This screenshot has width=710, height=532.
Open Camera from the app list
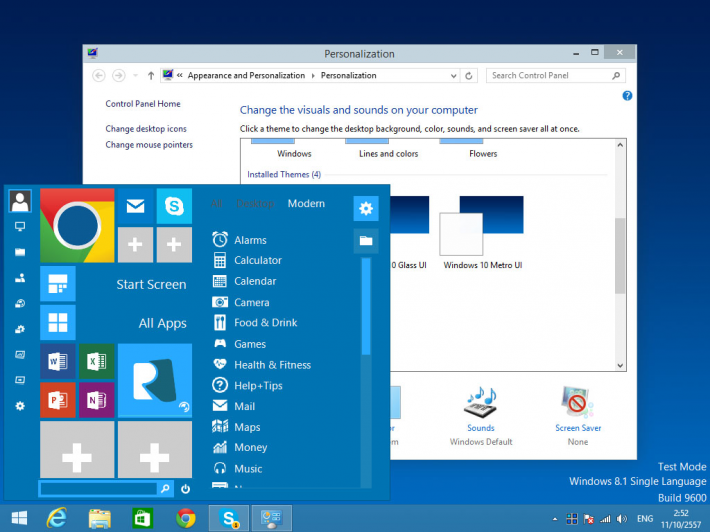(241, 302)
